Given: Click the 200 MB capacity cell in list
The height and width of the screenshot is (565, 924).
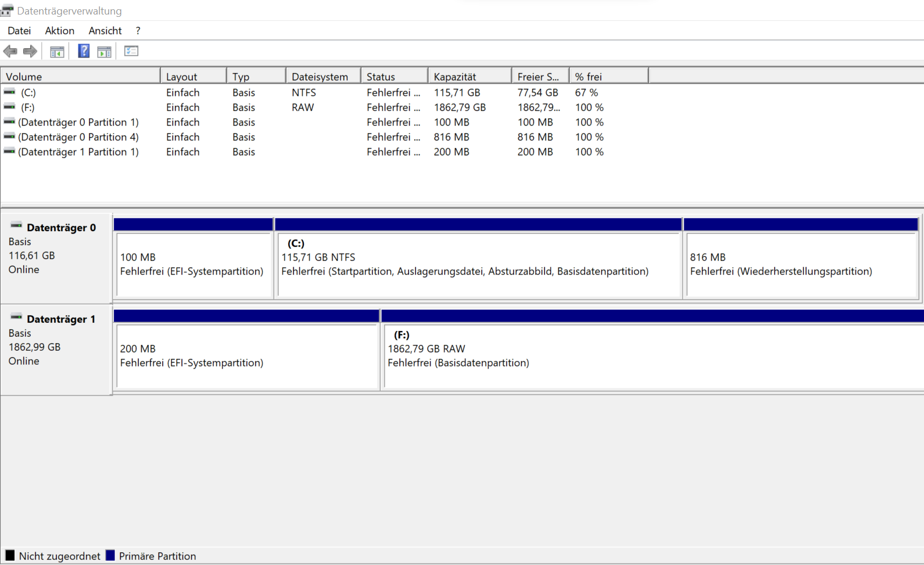Looking at the screenshot, I should pos(452,152).
